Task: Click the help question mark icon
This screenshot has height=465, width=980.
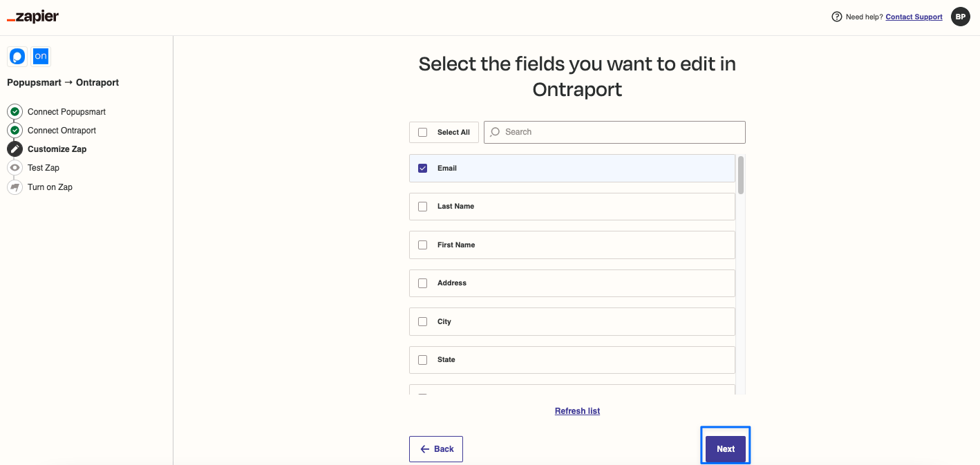Action: point(837,17)
